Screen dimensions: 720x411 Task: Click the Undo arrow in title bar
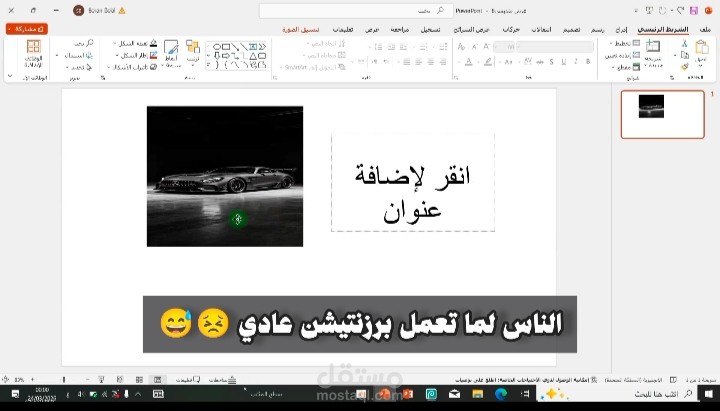pos(680,11)
